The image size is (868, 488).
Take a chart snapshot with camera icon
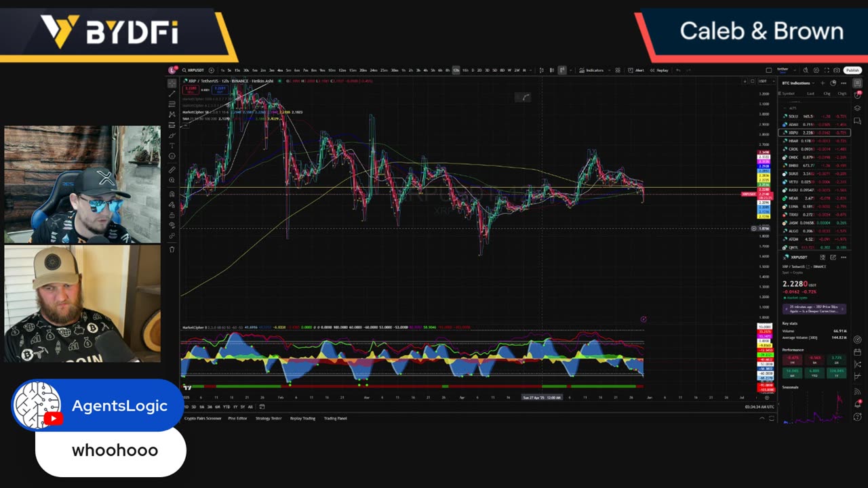pos(837,70)
